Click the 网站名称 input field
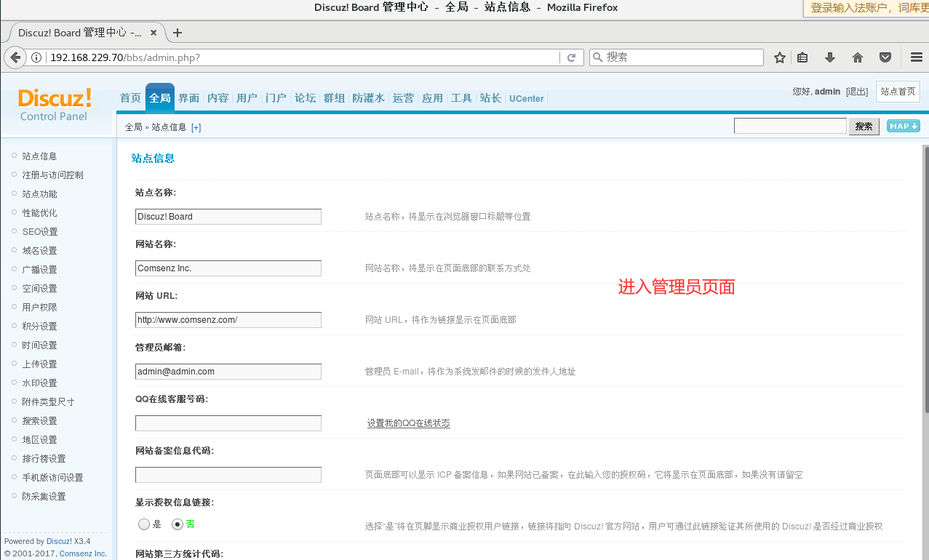The image size is (929, 560). point(228,268)
